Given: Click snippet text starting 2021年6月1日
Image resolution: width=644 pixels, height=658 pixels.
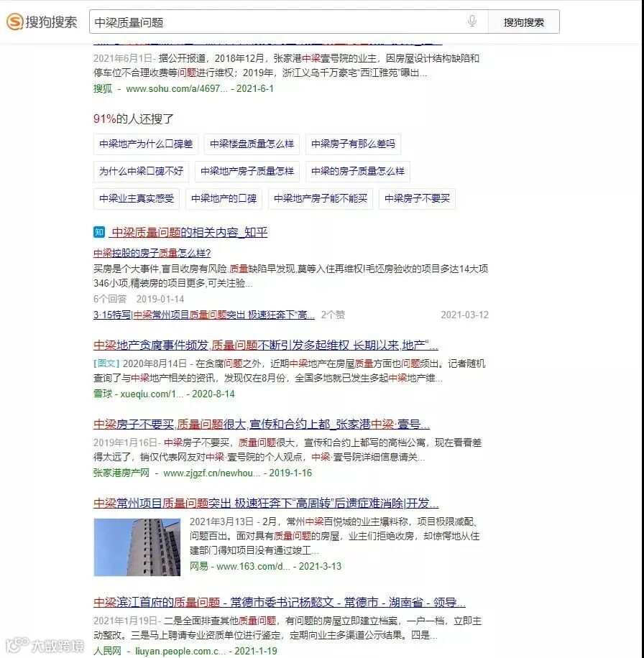Looking at the screenshot, I should pos(286,65).
